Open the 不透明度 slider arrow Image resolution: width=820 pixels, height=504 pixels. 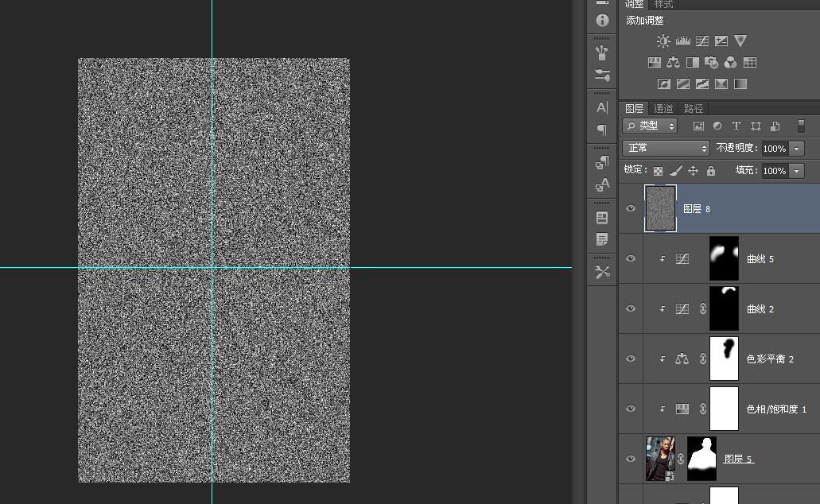click(x=796, y=149)
